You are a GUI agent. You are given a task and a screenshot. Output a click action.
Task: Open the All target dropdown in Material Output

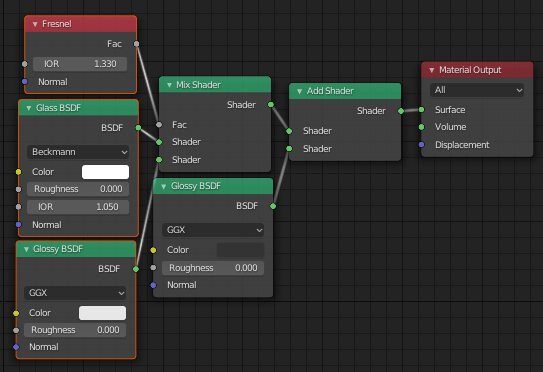[477, 90]
